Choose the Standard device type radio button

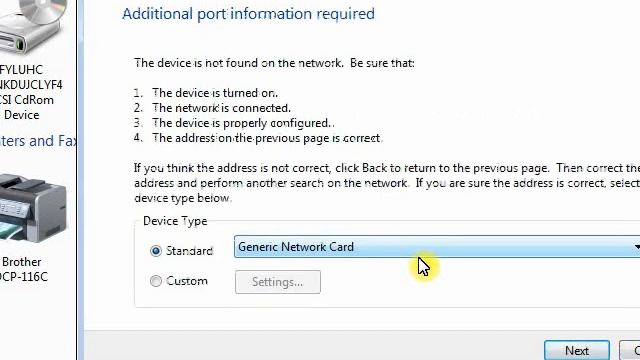(156, 251)
